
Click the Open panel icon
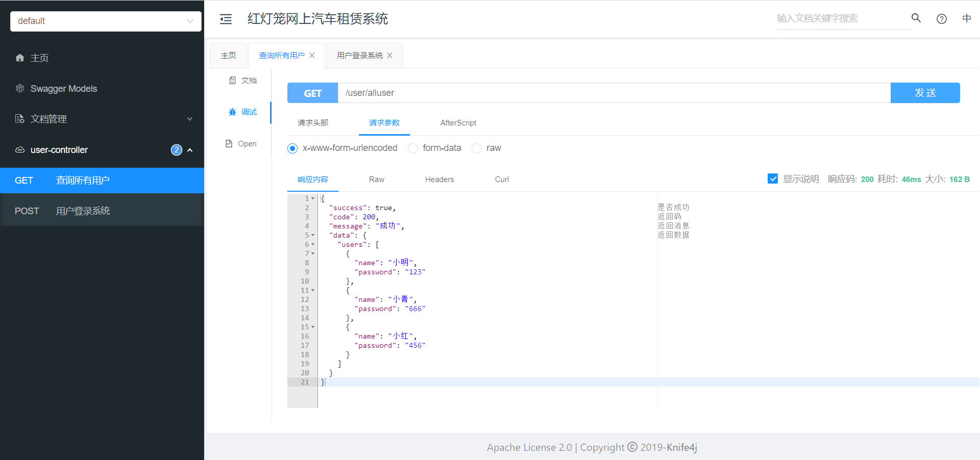tap(229, 143)
